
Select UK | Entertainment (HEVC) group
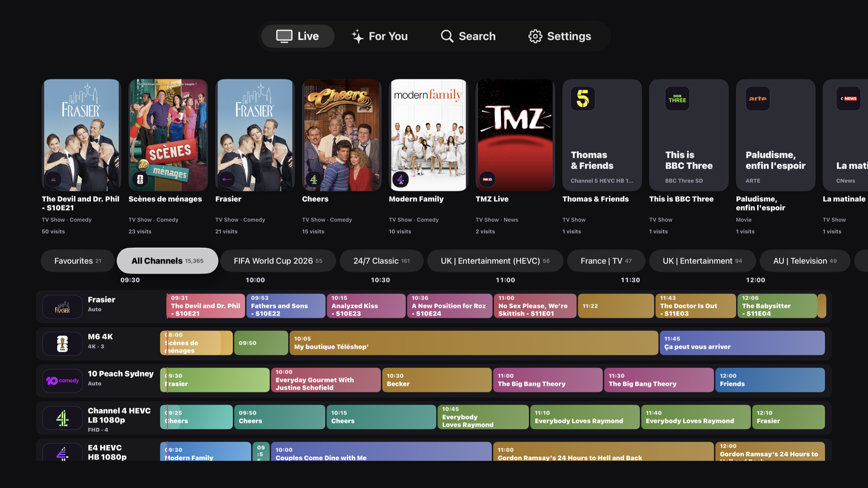[495, 261]
